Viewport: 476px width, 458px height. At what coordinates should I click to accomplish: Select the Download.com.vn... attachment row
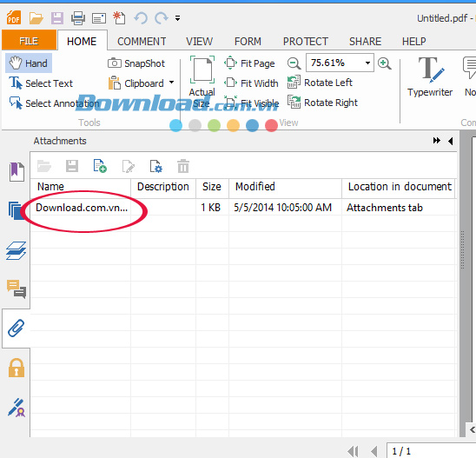(243, 208)
